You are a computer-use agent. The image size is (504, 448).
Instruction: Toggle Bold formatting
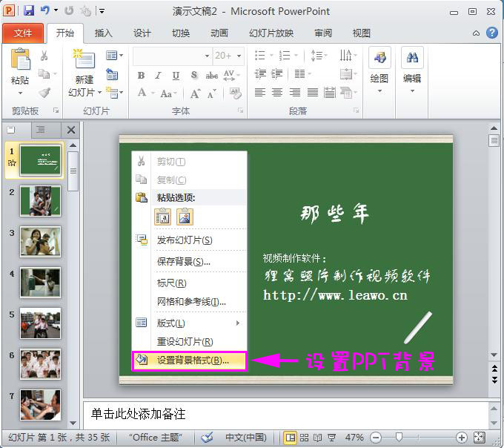[x=141, y=75]
